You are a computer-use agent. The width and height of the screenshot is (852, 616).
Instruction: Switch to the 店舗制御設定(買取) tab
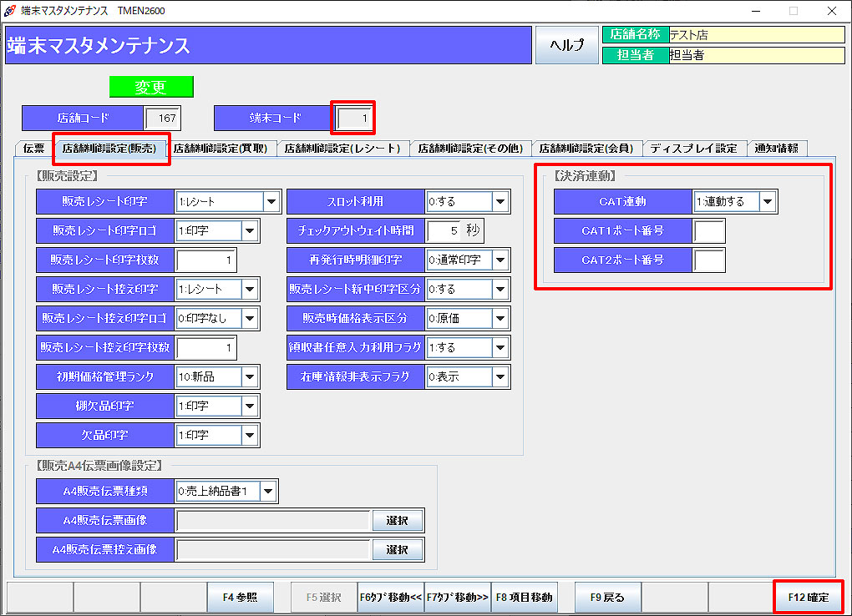pyautogui.click(x=220, y=149)
